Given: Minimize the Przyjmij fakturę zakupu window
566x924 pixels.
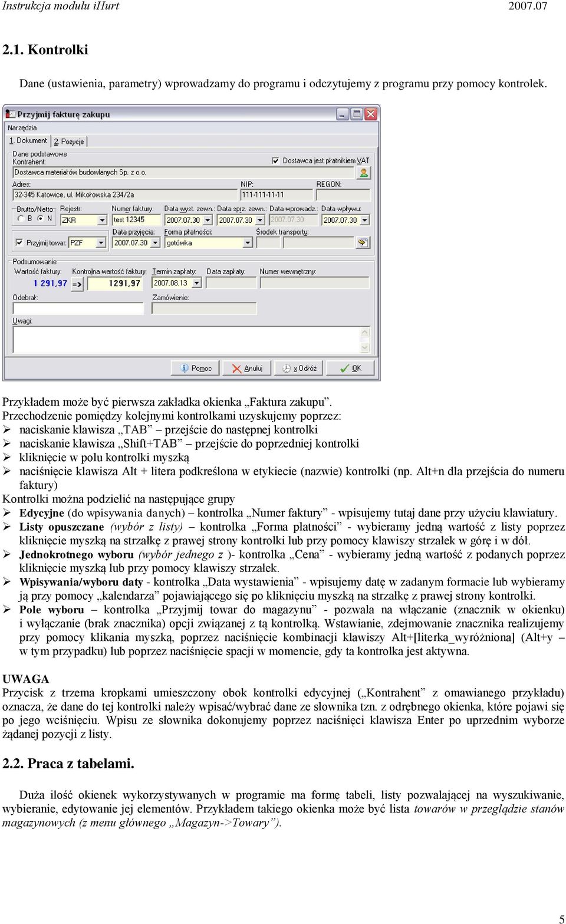Looking at the screenshot, I should (343, 114).
